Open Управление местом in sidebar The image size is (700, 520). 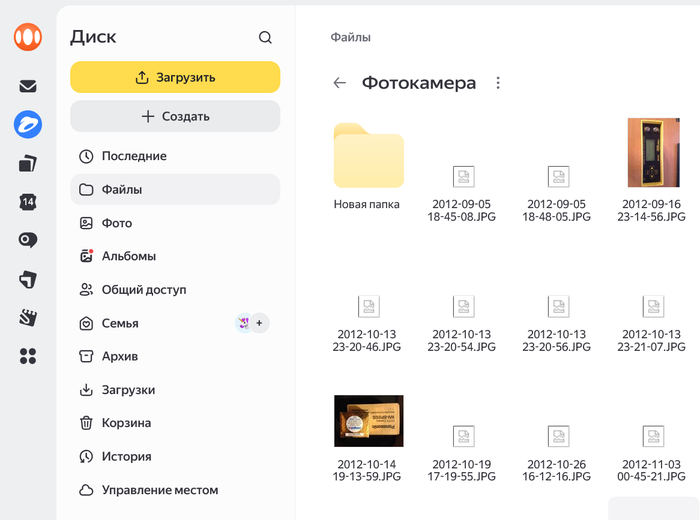coord(175,490)
